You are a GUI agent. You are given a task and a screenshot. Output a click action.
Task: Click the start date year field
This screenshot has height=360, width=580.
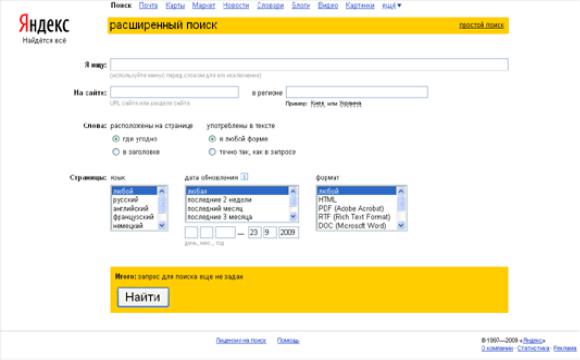225,232
